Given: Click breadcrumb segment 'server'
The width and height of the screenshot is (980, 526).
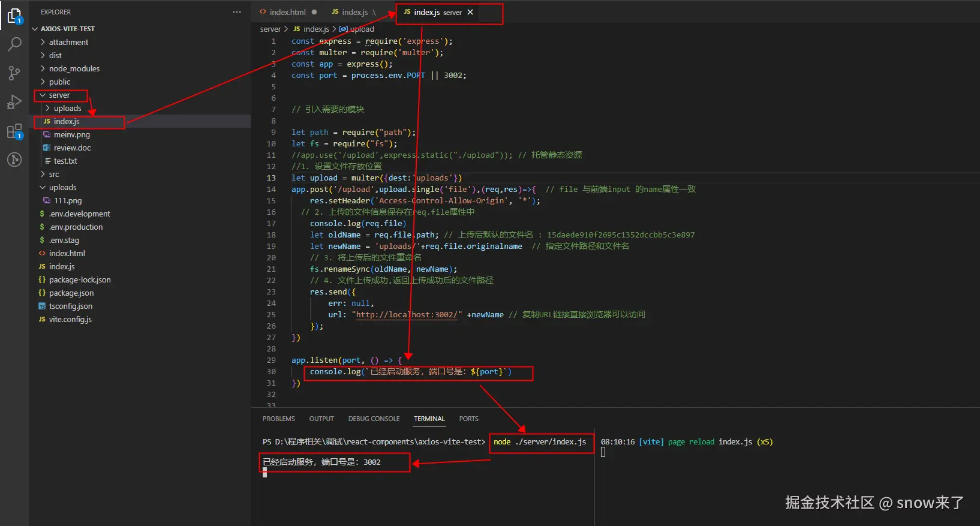Looking at the screenshot, I should coord(270,29).
